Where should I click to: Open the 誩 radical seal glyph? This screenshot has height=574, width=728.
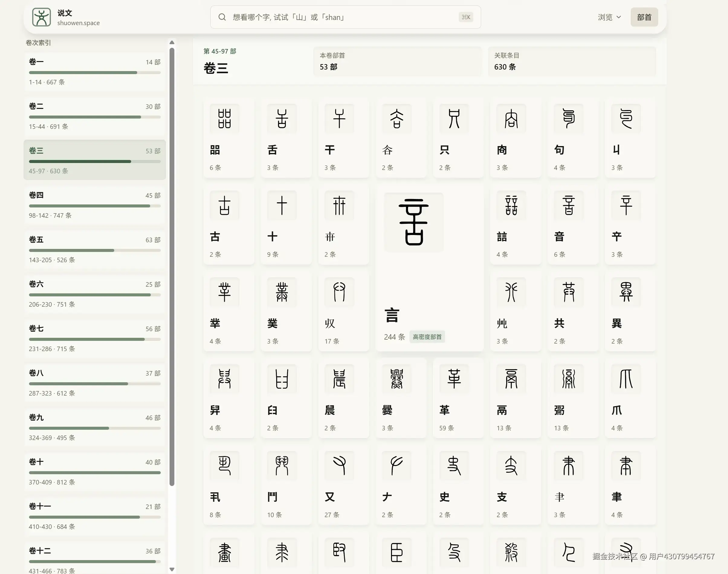(511, 205)
